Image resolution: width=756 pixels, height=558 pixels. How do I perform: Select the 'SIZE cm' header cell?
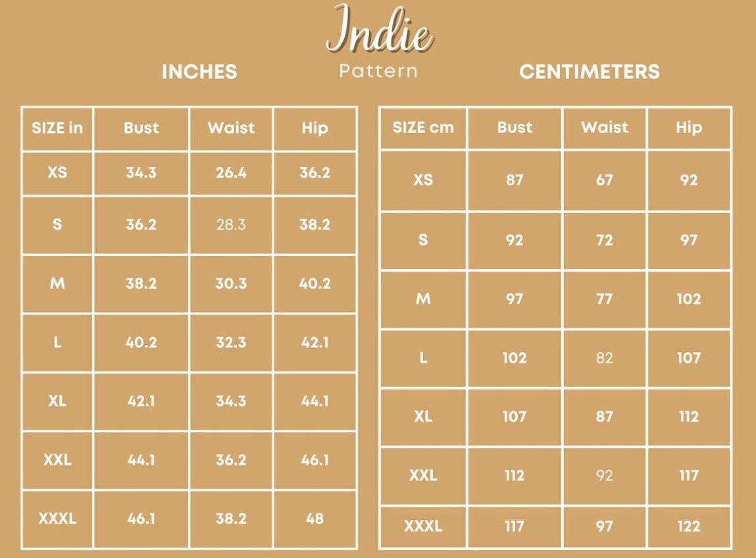click(x=423, y=128)
